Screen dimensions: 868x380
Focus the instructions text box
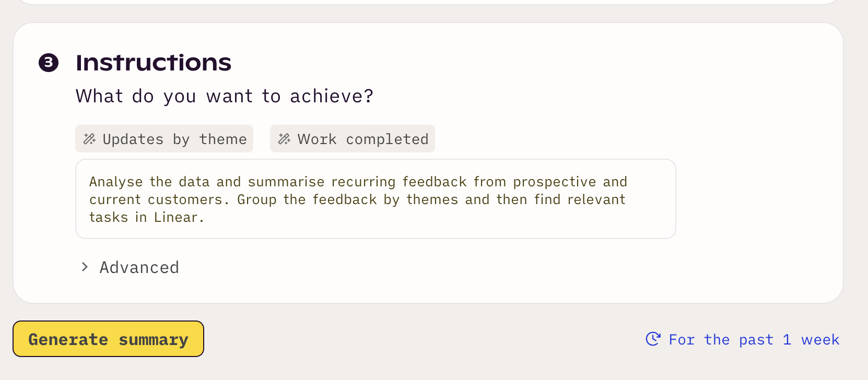point(376,199)
